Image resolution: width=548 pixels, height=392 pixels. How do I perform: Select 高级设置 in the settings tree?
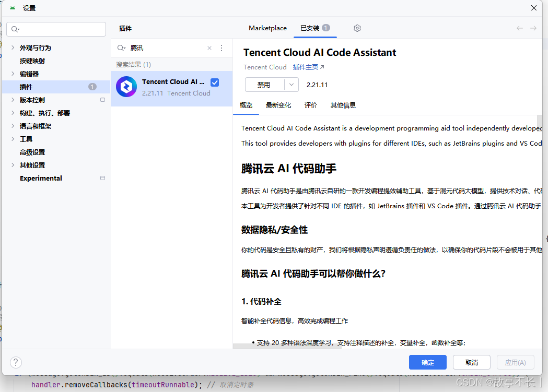pyautogui.click(x=32, y=152)
